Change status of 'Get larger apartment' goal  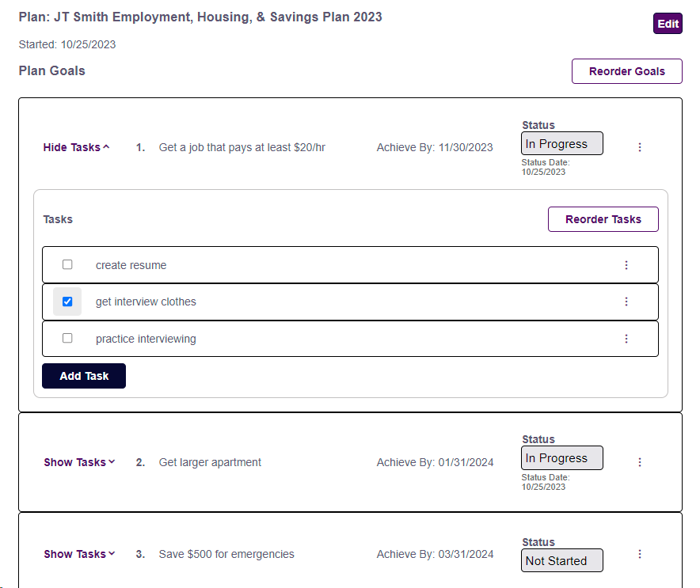[x=562, y=458]
